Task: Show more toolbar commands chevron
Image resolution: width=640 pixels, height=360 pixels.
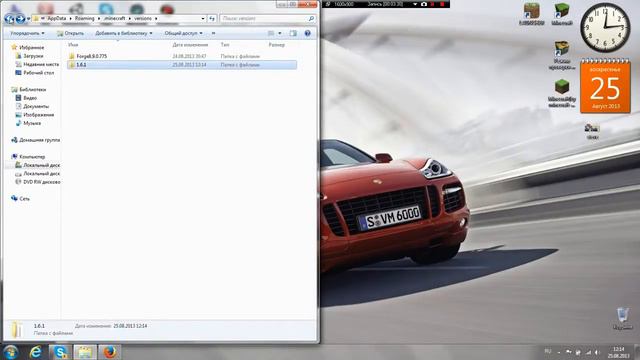Action: click(x=213, y=33)
